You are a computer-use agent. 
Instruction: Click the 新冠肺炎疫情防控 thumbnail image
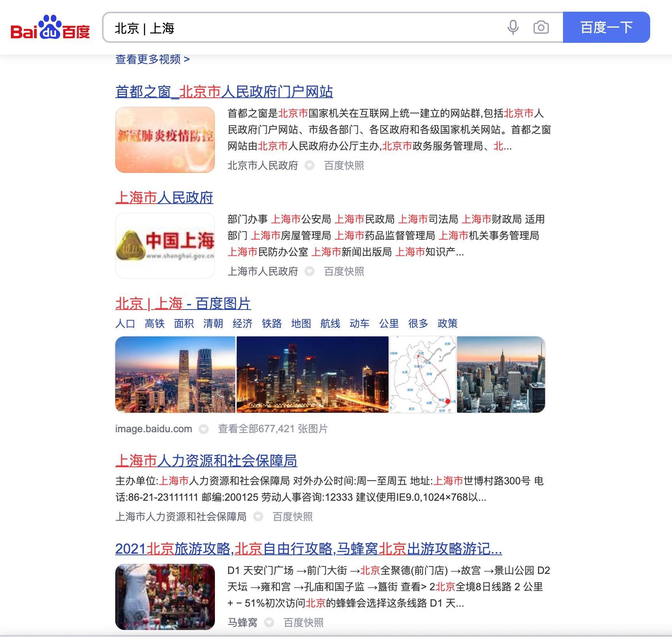[x=165, y=140]
